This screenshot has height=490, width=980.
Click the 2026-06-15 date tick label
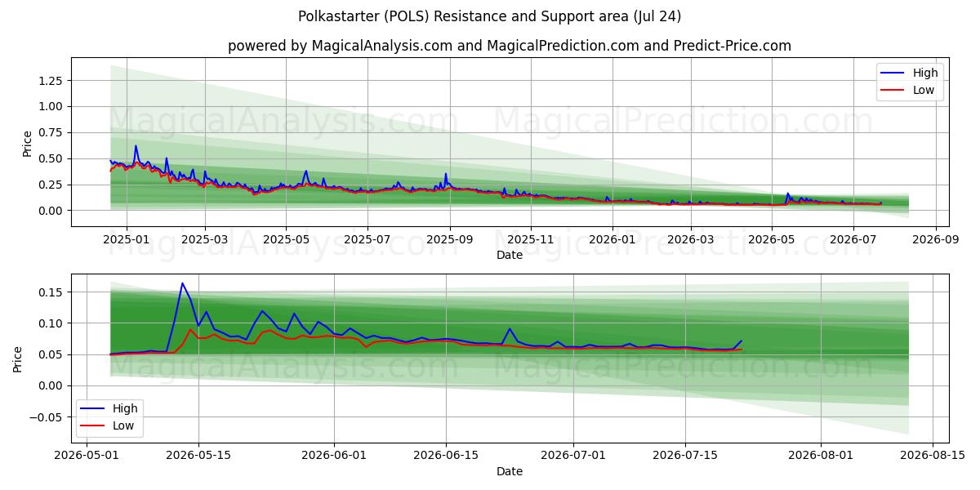coord(446,456)
